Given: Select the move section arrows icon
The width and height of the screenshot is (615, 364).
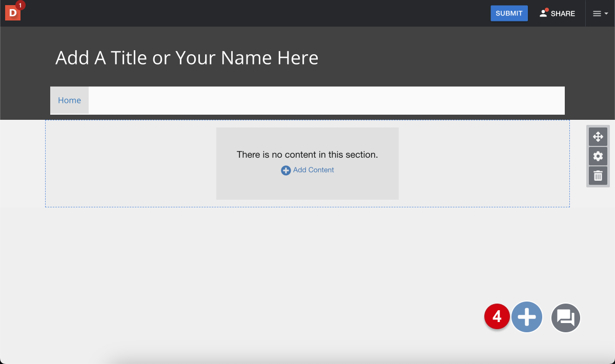Looking at the screenshot, I should [x=598, y=137].
